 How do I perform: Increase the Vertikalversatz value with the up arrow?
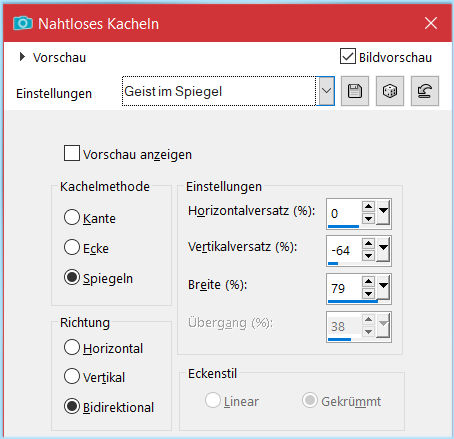pos(368,243)
